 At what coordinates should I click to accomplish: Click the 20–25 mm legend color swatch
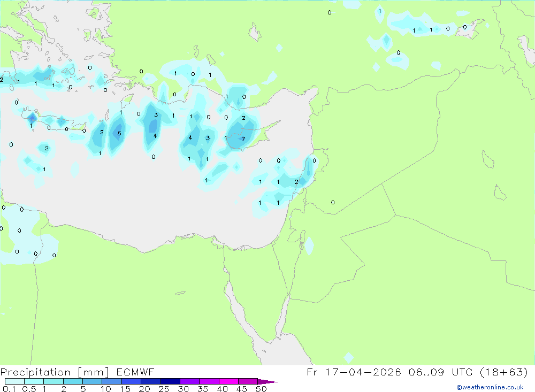click(x=151, y=381)
